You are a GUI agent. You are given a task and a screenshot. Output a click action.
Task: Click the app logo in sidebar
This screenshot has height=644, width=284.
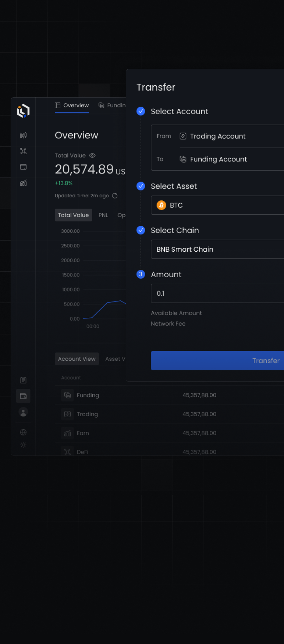[23, 111]
